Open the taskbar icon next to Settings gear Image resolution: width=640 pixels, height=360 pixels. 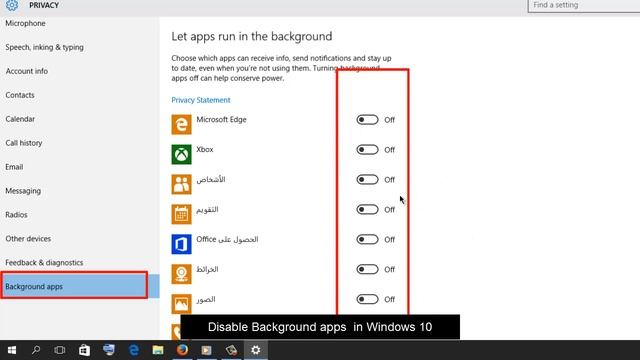231,350
